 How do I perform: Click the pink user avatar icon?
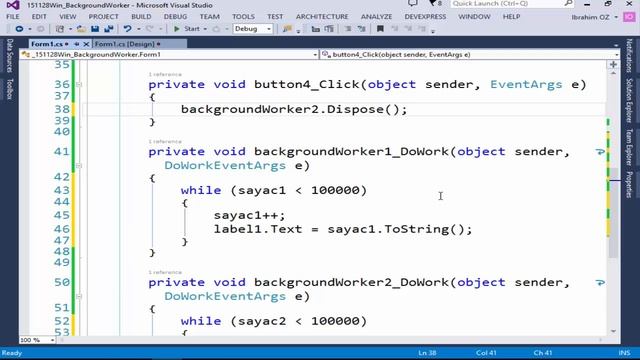(629, 17)
